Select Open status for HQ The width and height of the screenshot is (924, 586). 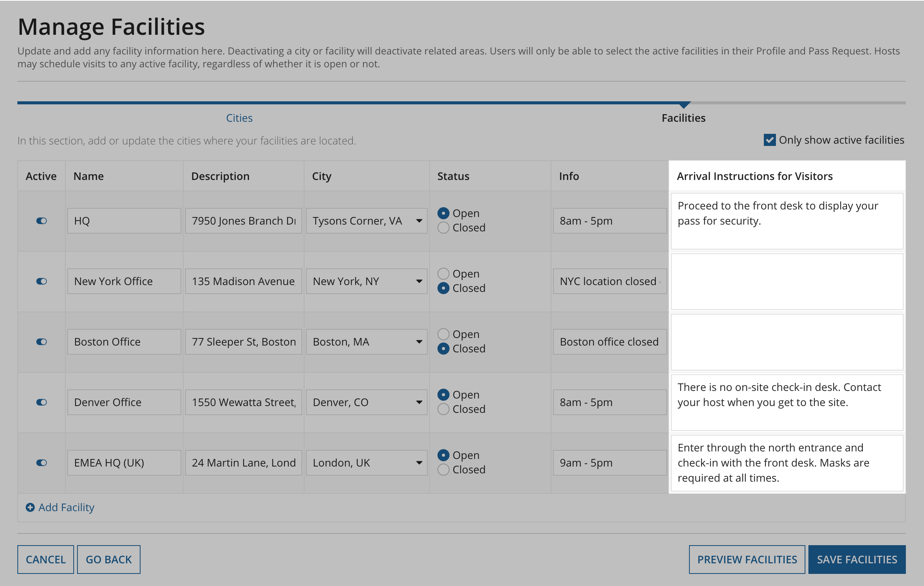tap(443, 213)
